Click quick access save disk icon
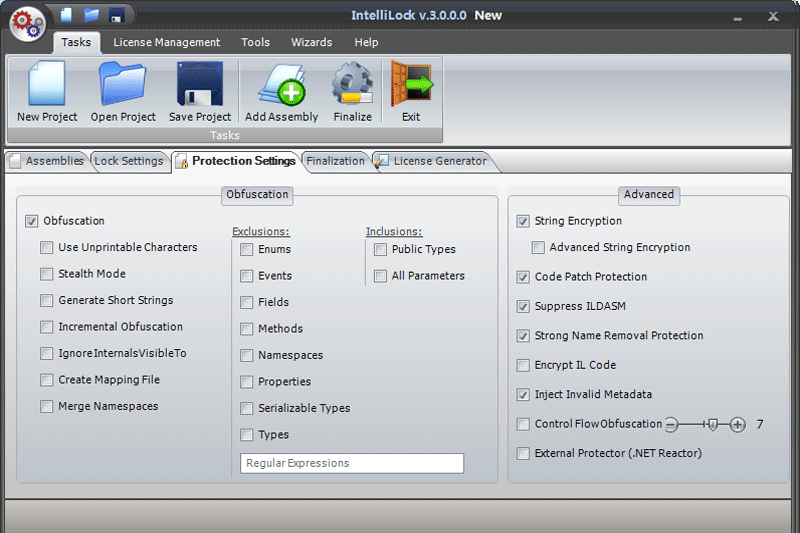The width and height of the screenshot is (800, 533). 116,15
